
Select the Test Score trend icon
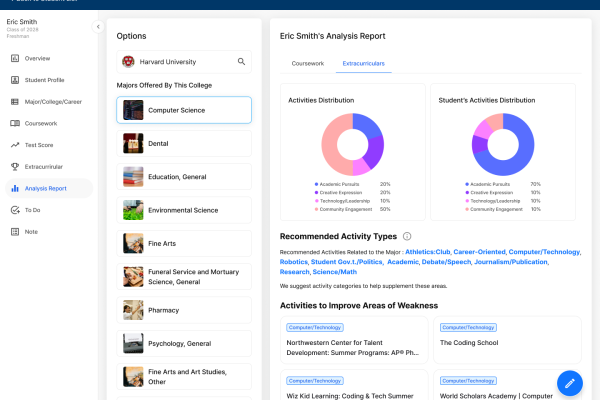click(15, 145)
